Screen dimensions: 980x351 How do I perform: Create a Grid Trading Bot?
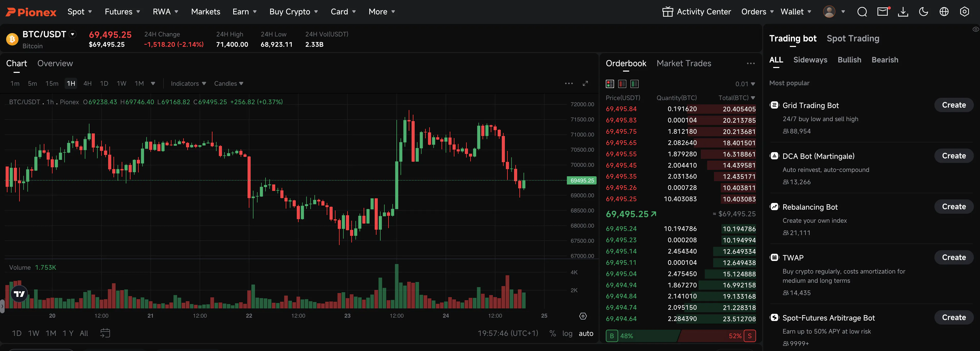click(x=954, y=105)
